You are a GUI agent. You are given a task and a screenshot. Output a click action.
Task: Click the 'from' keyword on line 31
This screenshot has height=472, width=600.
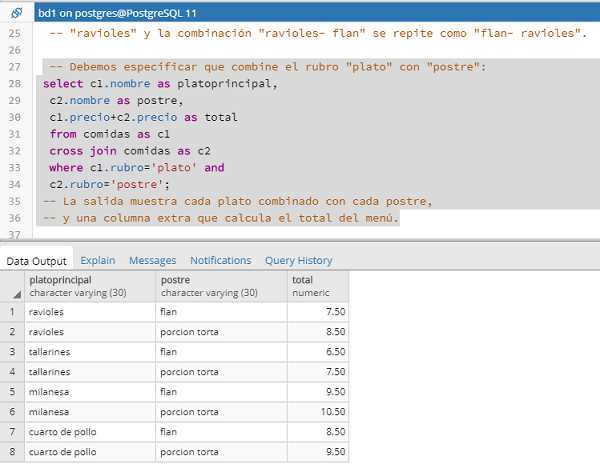[x=63, y=134]
